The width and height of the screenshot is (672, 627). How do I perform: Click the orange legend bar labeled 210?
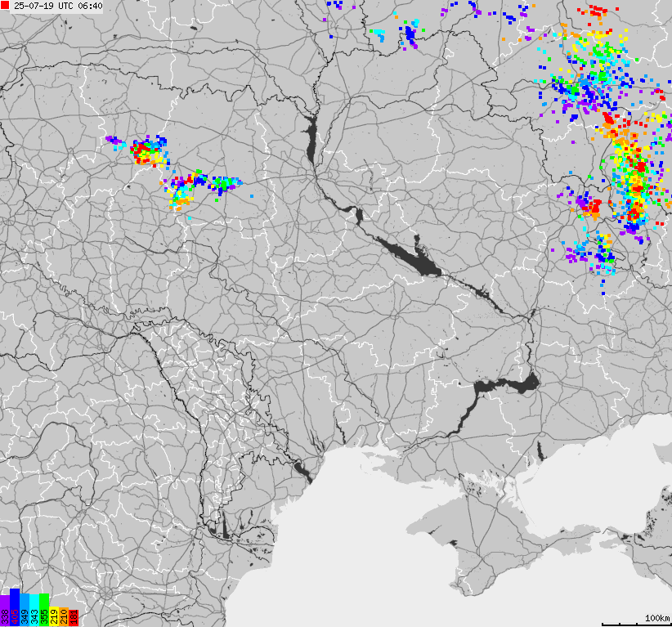click(64, 616)
